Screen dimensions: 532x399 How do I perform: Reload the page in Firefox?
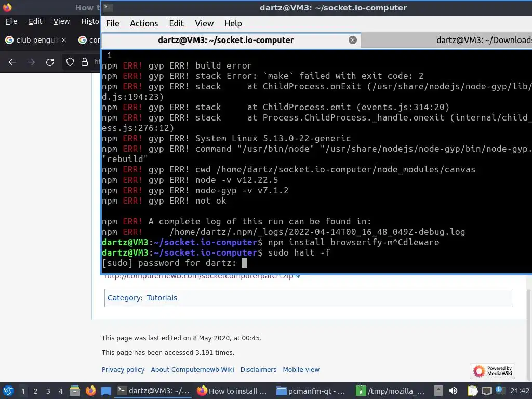[50, 62]
